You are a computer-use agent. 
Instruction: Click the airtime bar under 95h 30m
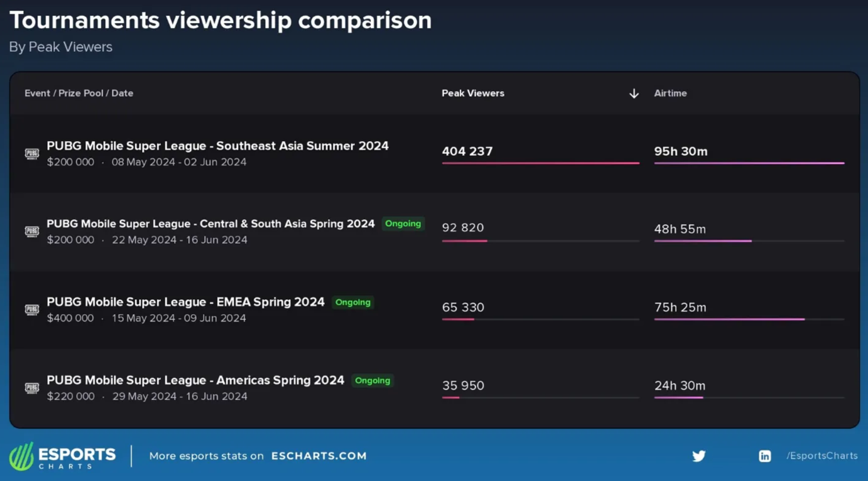pos(749,163)
